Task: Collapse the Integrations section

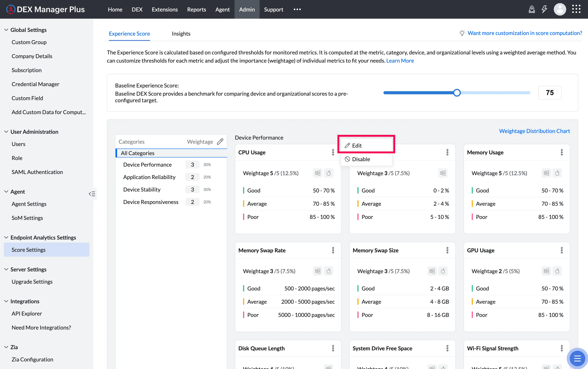Action: click(6, 301)
